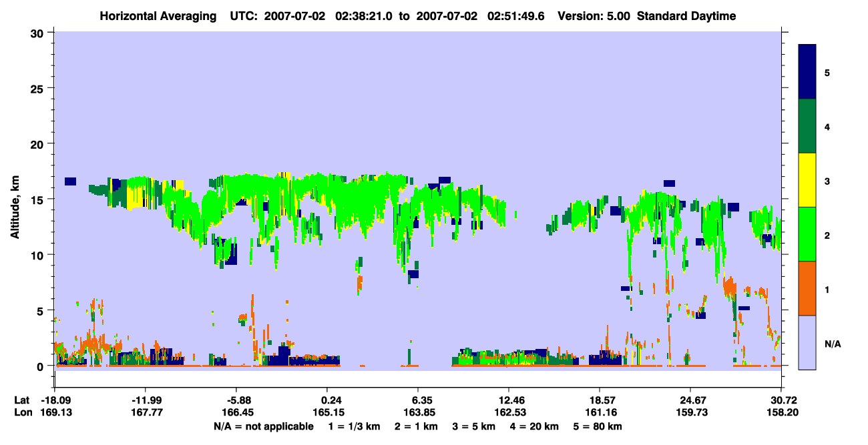Screen dimensions: 868x445
Task: Click the y-axis tick label 10
Action: pyautogui.click(x=39, y=255)
